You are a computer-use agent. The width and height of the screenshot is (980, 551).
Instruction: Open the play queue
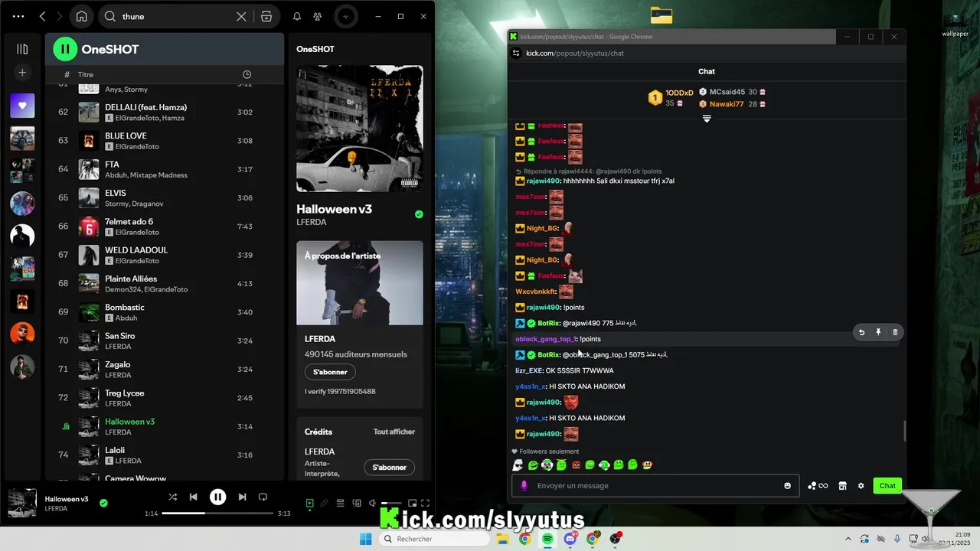pos(341,503)
